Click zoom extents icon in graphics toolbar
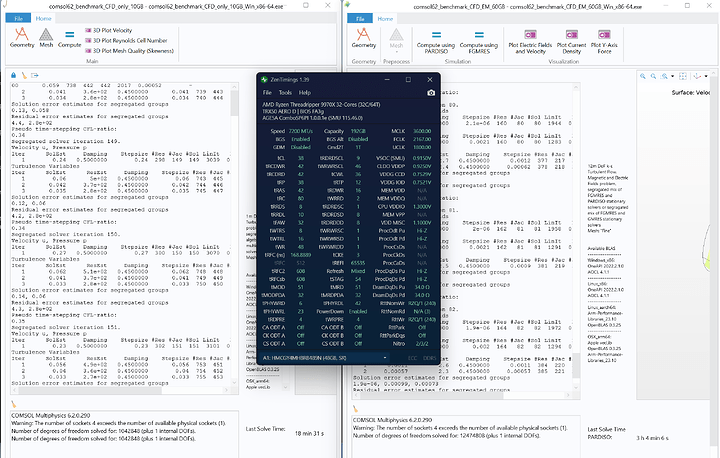Image resolution: width=720 pixels, height=458 pixels. (x=683, y=76)
